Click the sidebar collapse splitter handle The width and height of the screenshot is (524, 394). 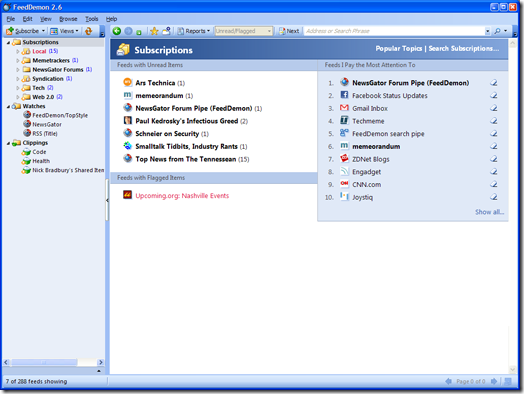tap(107, 200)
